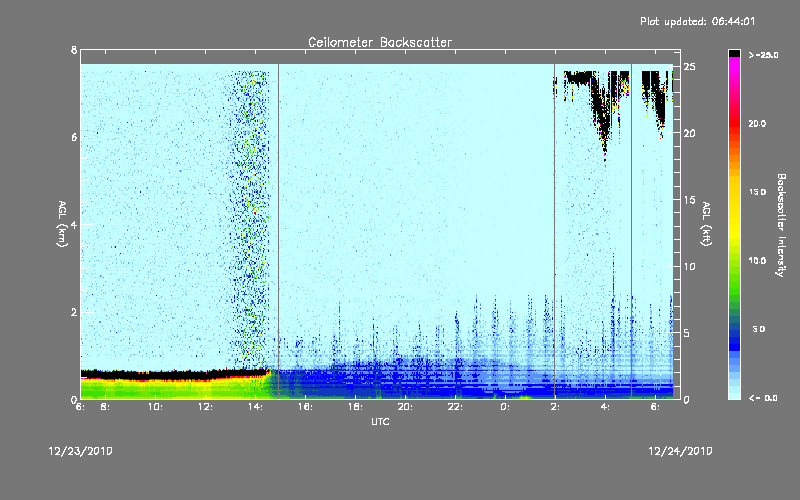Click the "Plot updated: 06:44:01" timestamp
The height and width of the screenshot is (500, 800).
[697, 21]
